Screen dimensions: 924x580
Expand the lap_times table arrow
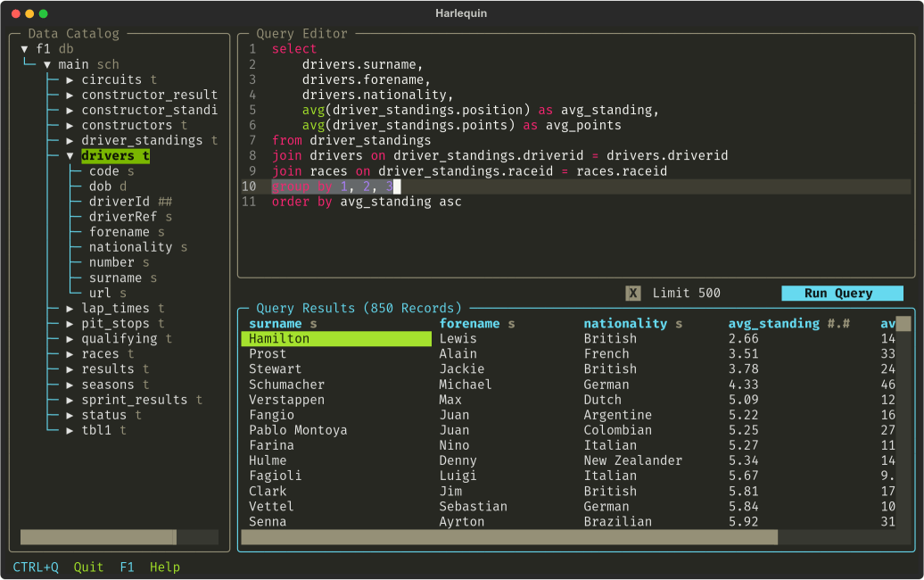pos(70,308)
